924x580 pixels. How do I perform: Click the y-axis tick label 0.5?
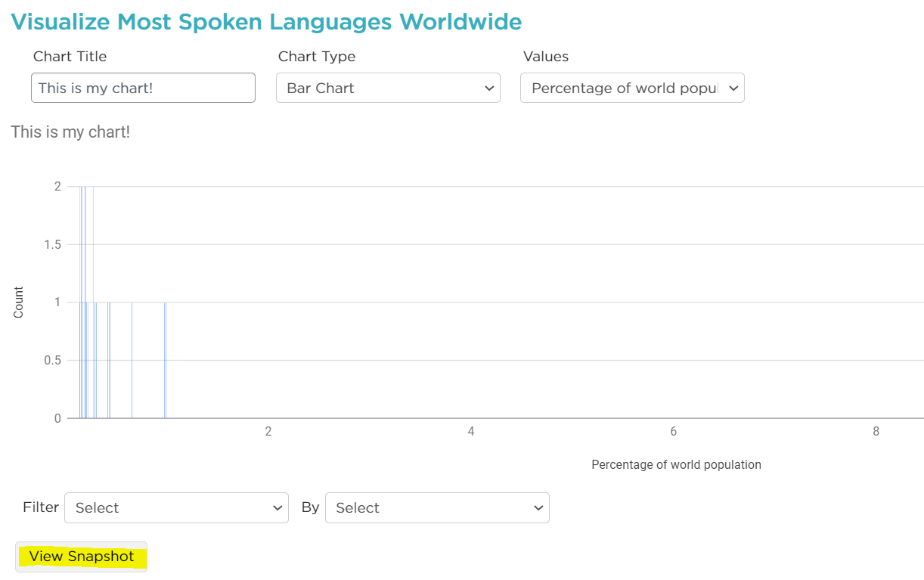click(x=52, y=360)
